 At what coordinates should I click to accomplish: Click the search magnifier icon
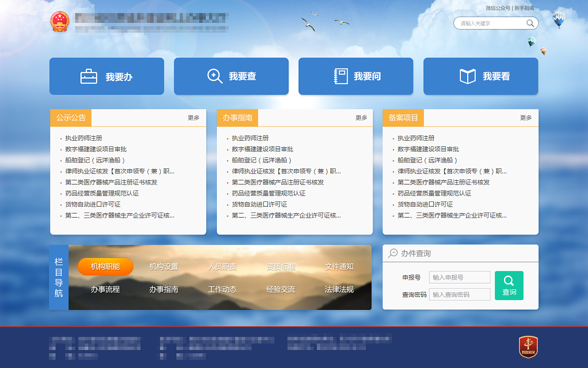coord(530,23)
